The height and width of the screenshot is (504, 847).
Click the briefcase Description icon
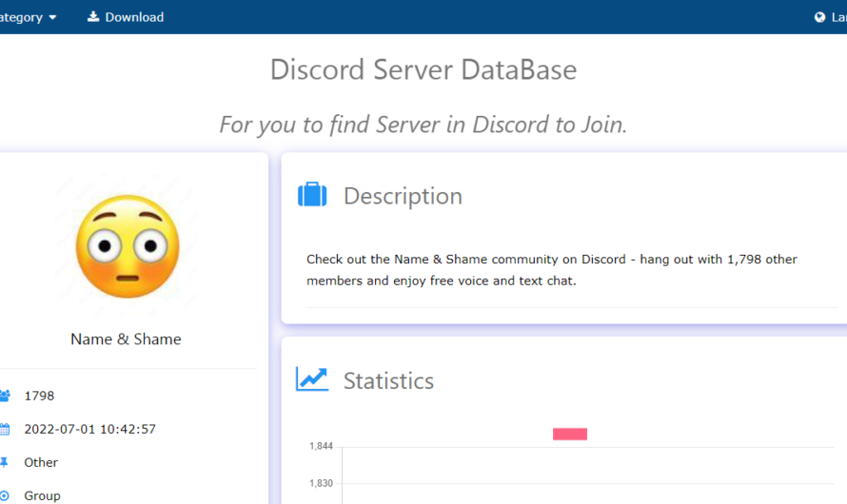(312, 195)
